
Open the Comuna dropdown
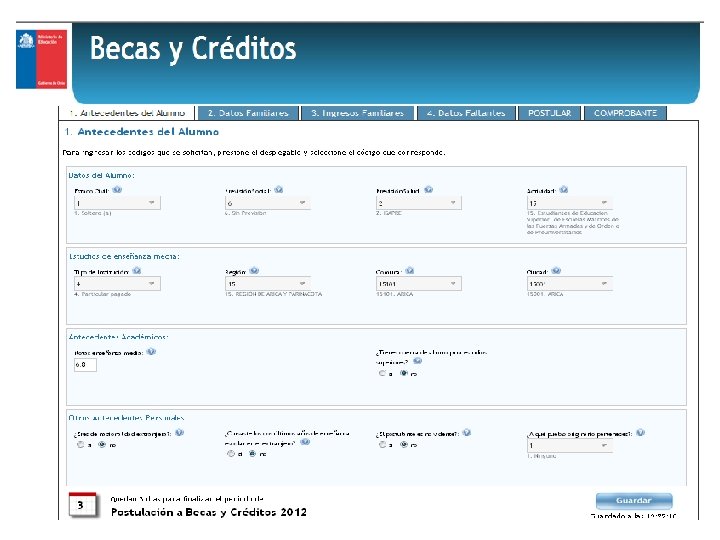[x=419, y=284]
